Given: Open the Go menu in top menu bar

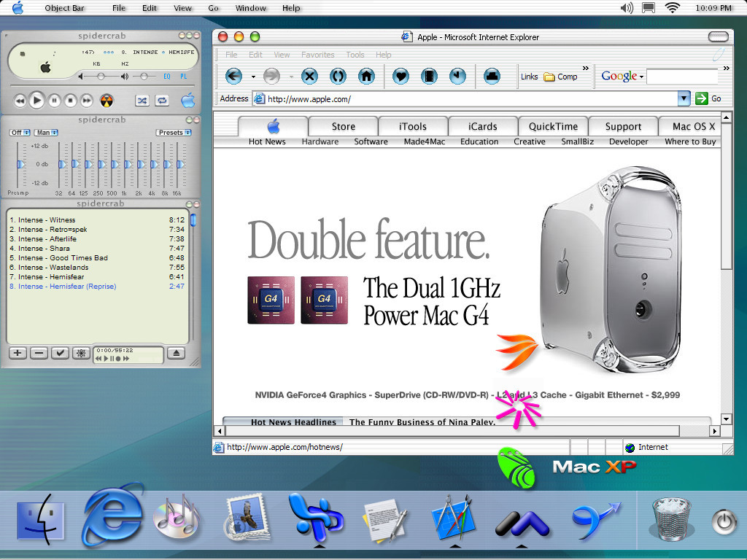Looking at the screenshot, I should [x=214, y=8].
